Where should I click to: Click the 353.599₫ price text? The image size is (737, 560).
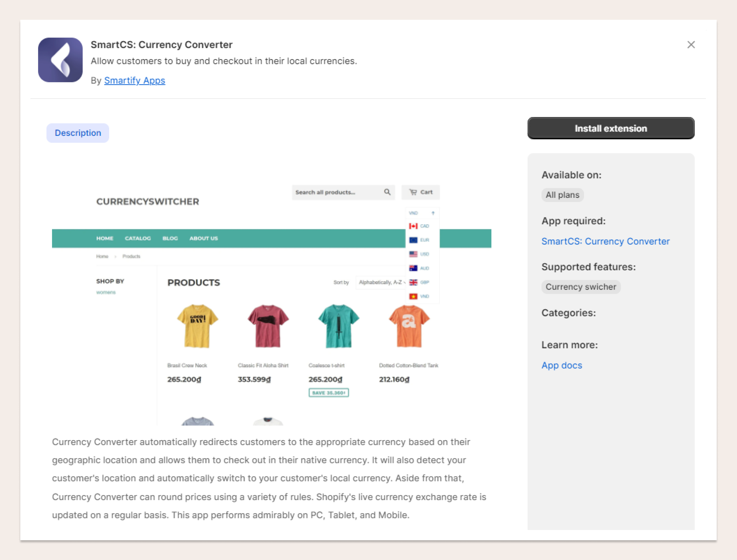[254, 379]
